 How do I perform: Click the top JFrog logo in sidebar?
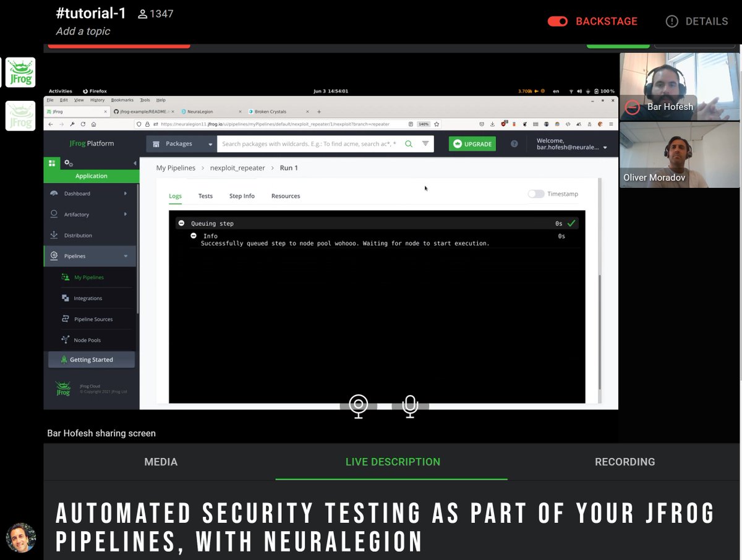tap(20, 72)
